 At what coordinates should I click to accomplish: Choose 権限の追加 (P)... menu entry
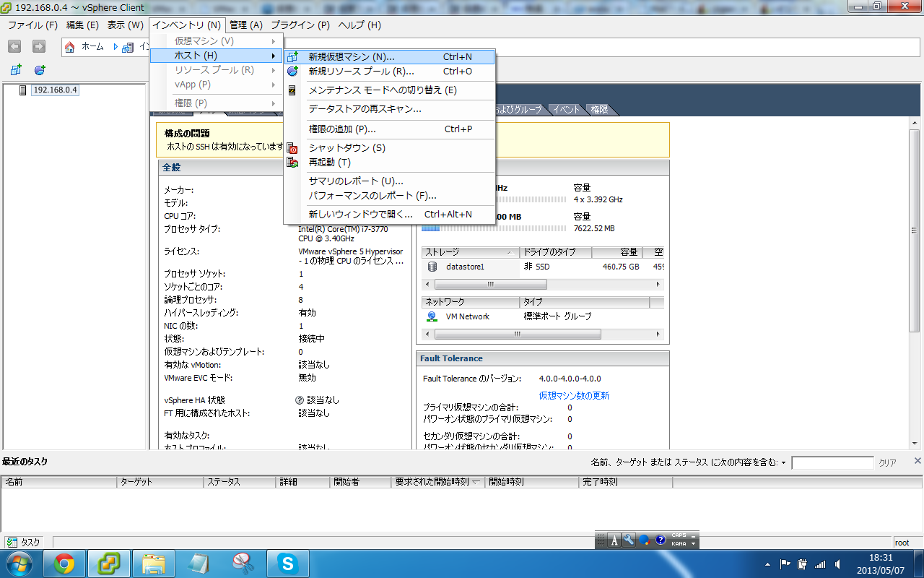tap(390, 129)
